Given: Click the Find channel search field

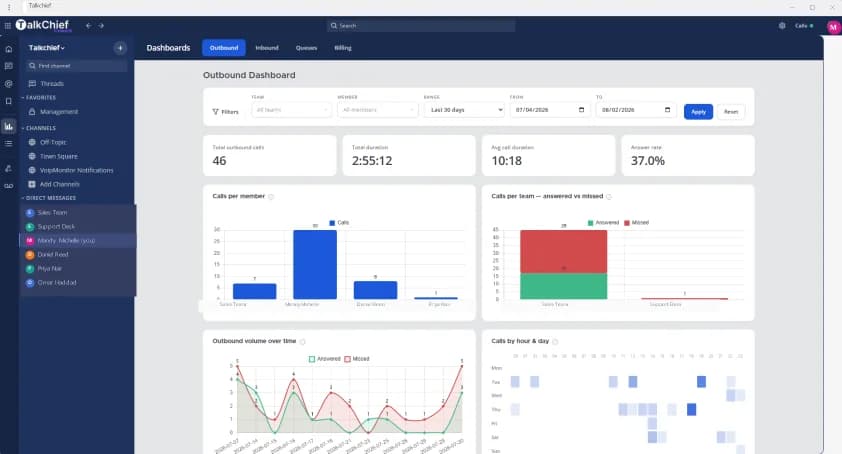Looking at the screenshot, I should point(77,66).
